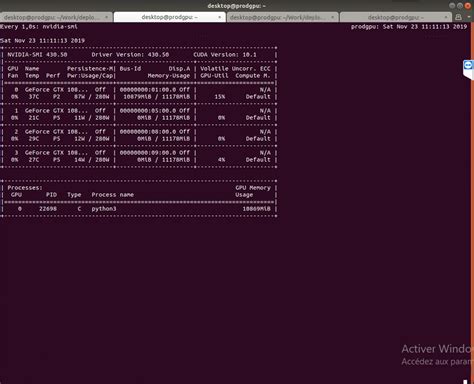Minimize the terminal window

tap(452, 6)
